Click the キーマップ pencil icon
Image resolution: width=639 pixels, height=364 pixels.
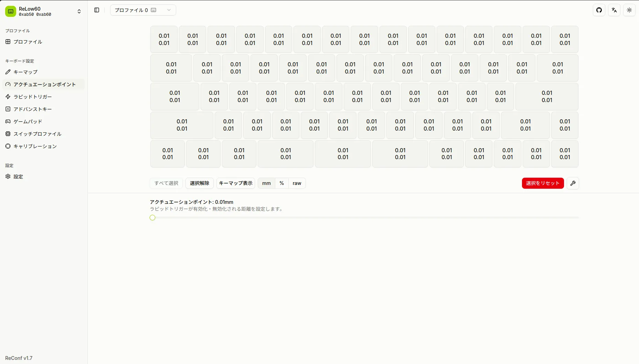8,72
